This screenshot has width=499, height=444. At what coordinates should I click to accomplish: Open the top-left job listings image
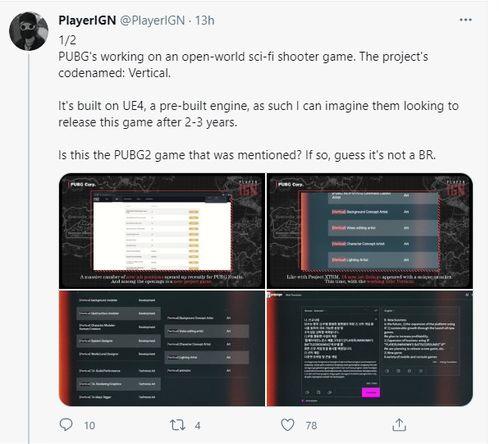162,231
